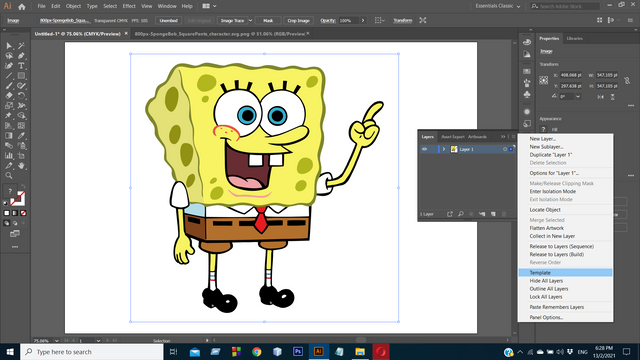
Task: Click the Transform link in control bar
Action: tap(403, 20)
